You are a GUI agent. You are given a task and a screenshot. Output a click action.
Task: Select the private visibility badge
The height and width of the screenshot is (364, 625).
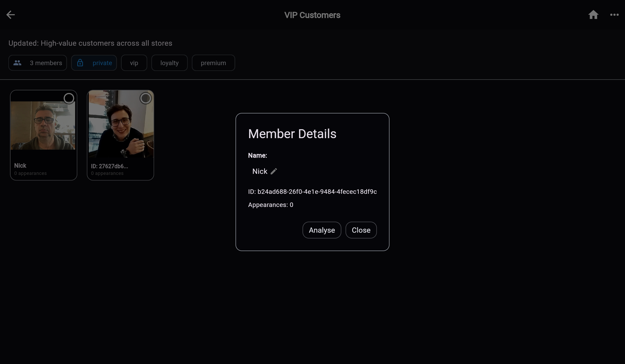pyautogui.click(x=94, y=63)
